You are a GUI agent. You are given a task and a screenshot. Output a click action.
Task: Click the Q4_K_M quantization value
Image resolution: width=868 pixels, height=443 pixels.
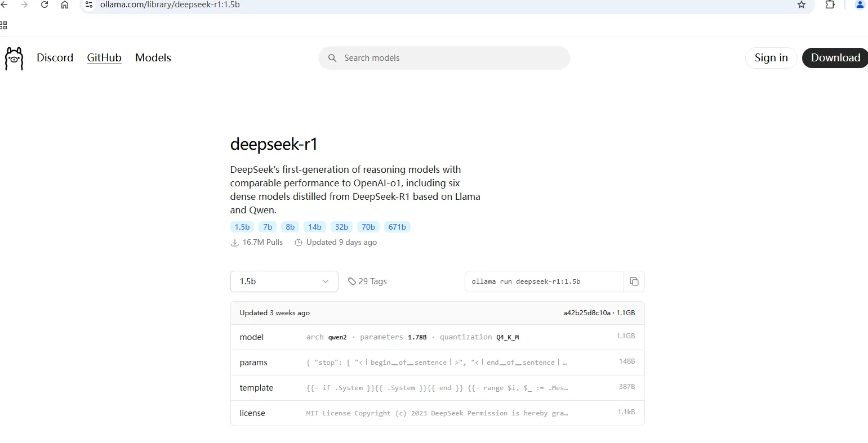508,337
